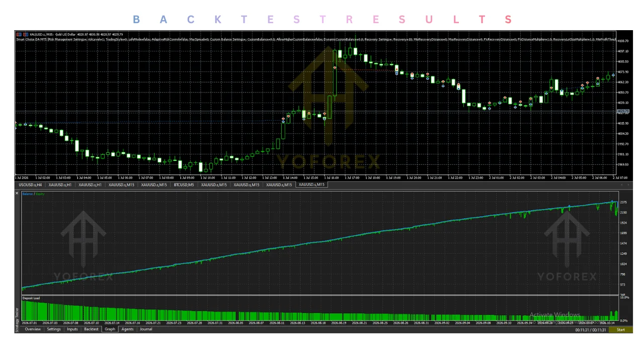Open the Inputs tab
This screenshot has height=362, width=644.
(x=72, y=329)
